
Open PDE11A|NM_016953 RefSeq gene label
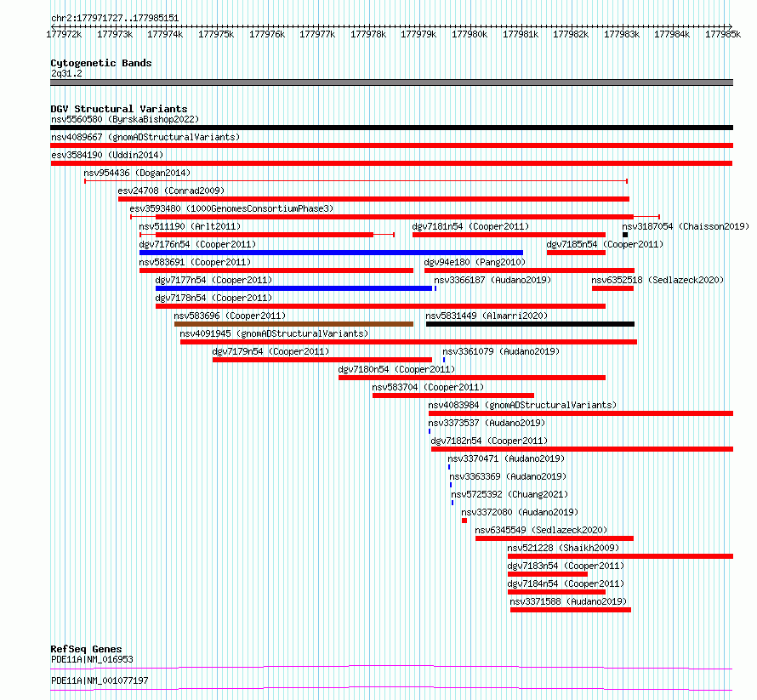(x=92, y=659)
